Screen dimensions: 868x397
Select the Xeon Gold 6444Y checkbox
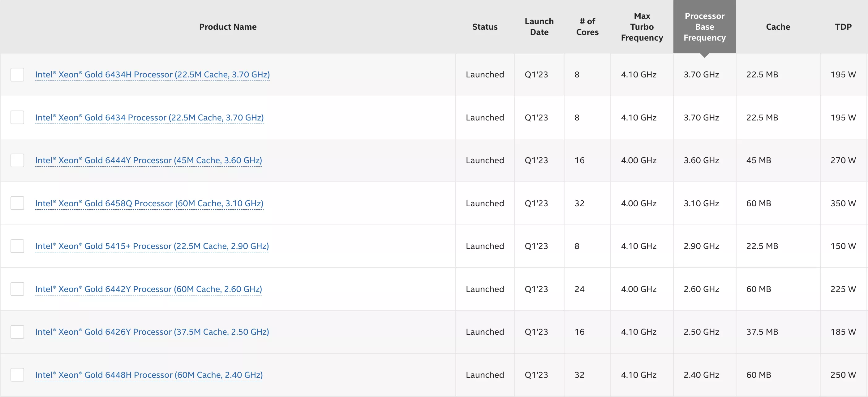pyautogui.click(x=17, y=160)
